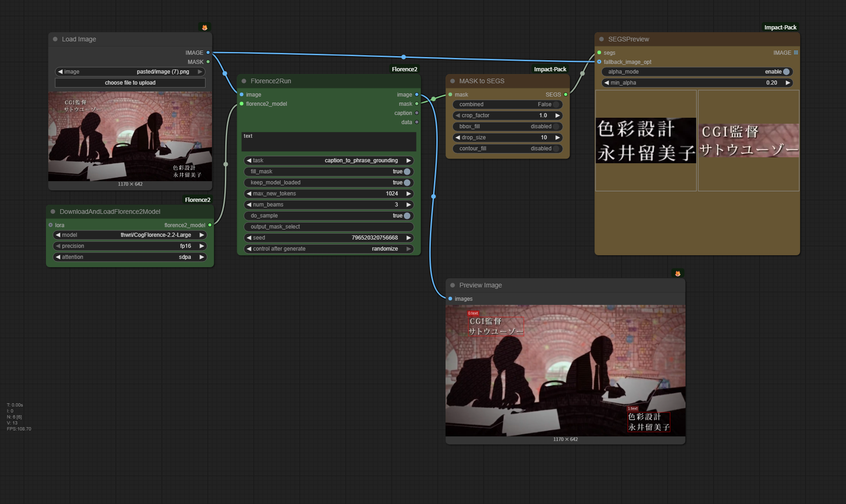Click the SEGSPreview IMAGE grid output connector
846x504 pixels.
click(x=796, y=52)
